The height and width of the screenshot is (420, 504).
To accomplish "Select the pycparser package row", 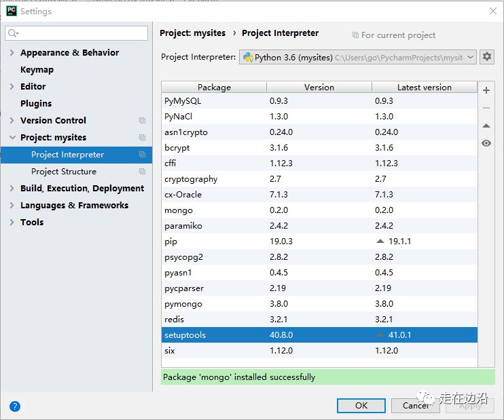I will tap(319, 288).
